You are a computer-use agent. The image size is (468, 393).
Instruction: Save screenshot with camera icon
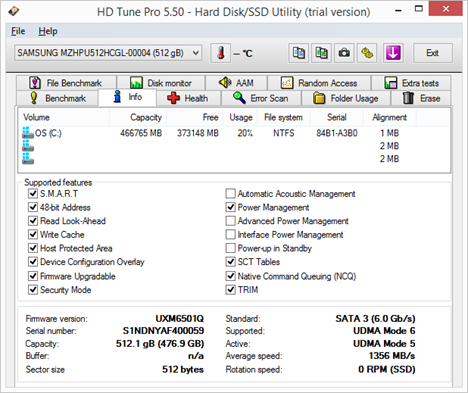point(344,53)
